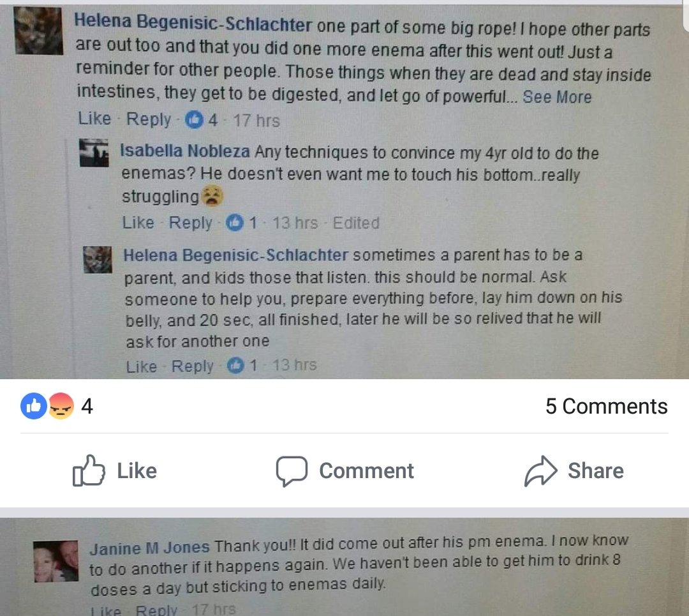Reply to Janine M Jones comment
Screen dimensions: 689x616
(156, 610)
